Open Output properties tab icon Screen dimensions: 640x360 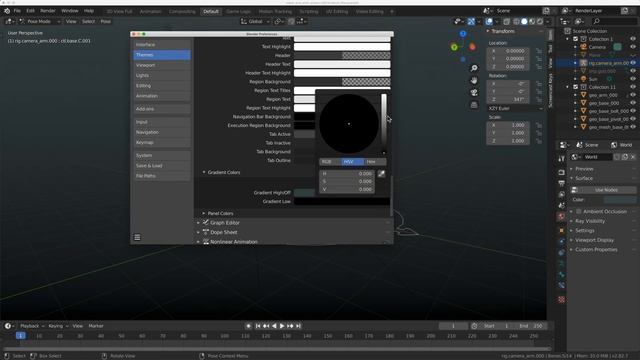coord(562,183)
